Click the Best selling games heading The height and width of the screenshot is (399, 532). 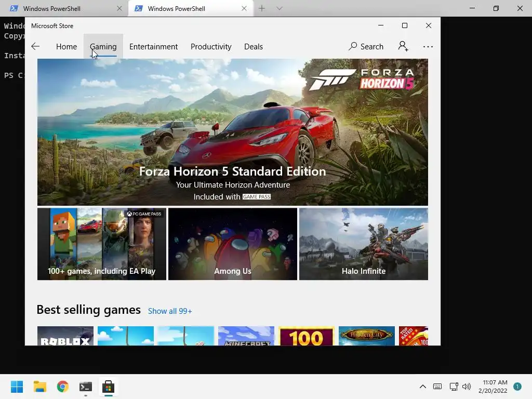pos(88,310)
